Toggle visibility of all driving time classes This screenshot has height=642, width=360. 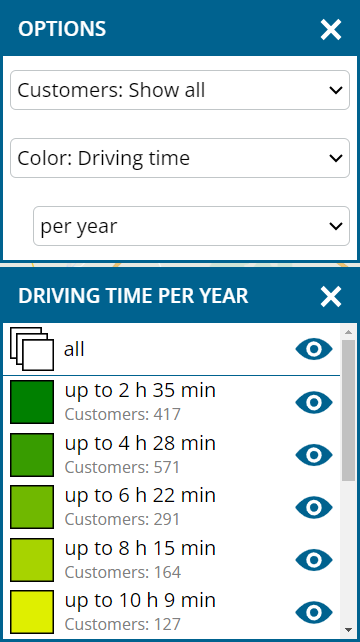click(314, 349)
